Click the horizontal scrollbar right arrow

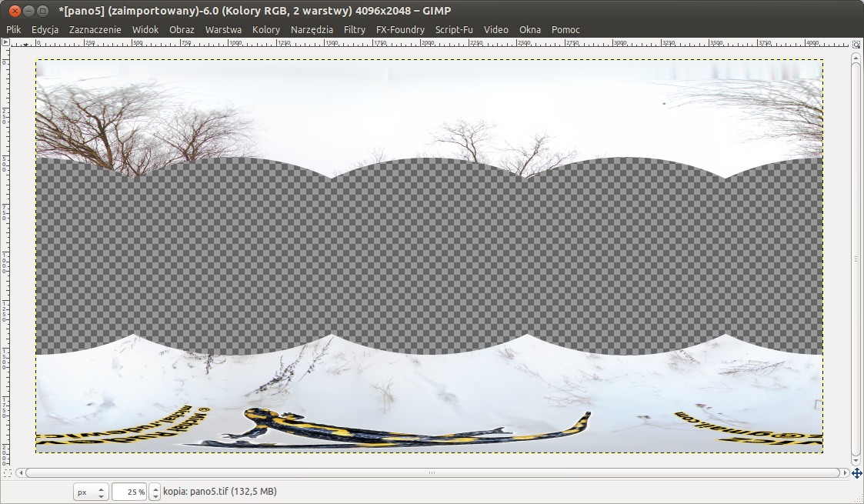pyautogui.click(x=846, y=472)
